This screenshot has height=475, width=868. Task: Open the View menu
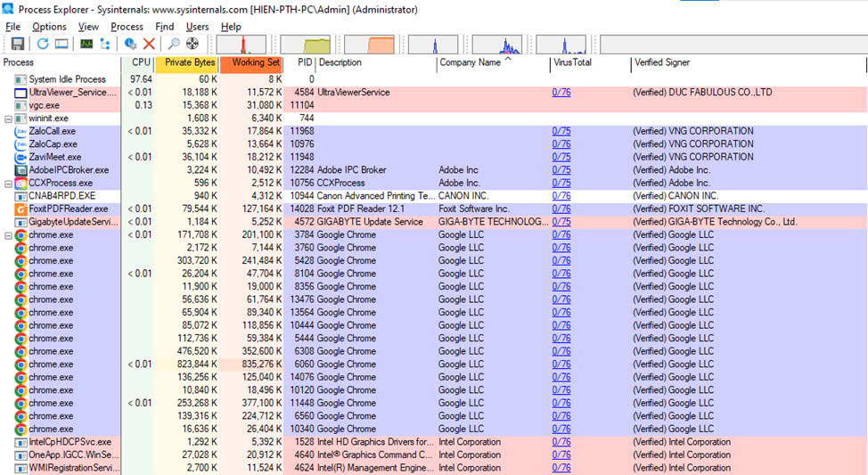[88, 27]
